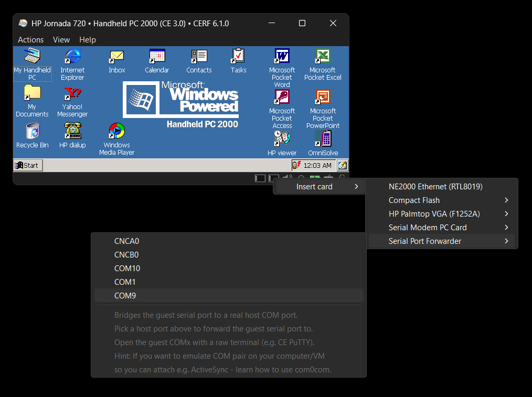
Task: Open the Help menu
Action: pos(88,40)
